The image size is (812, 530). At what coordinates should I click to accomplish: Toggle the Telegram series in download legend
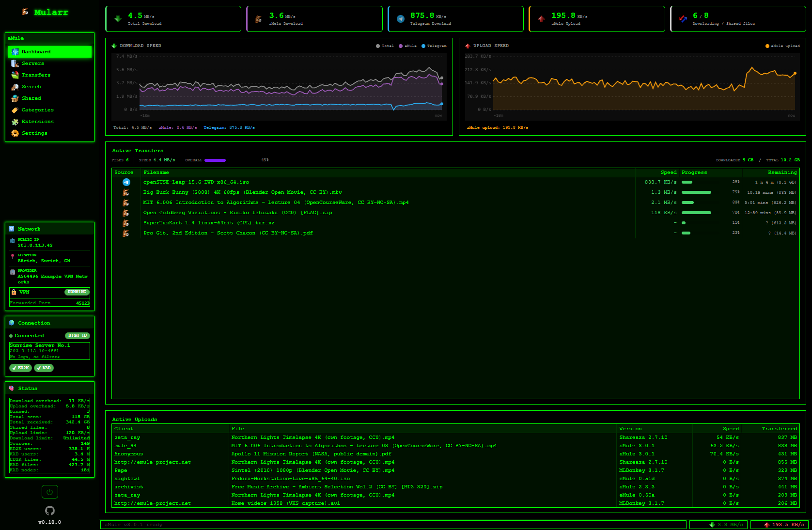pyautogui.click(x=434, y=46)
